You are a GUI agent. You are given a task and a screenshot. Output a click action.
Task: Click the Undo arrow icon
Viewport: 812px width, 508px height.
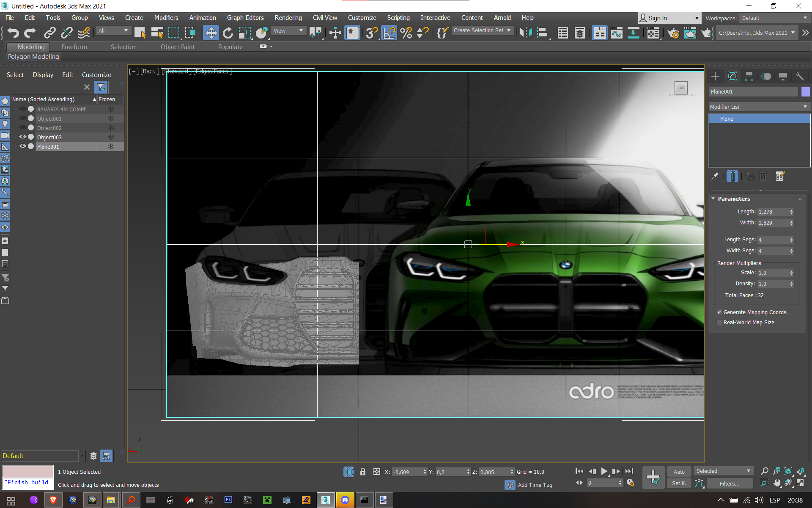13,33
